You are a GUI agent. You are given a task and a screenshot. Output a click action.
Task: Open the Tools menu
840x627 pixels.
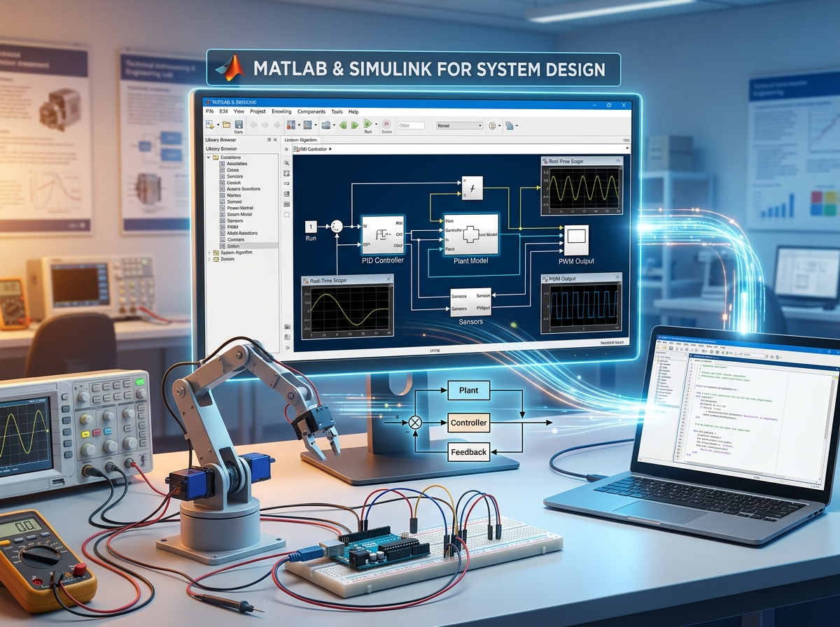(x=337, y=111)
